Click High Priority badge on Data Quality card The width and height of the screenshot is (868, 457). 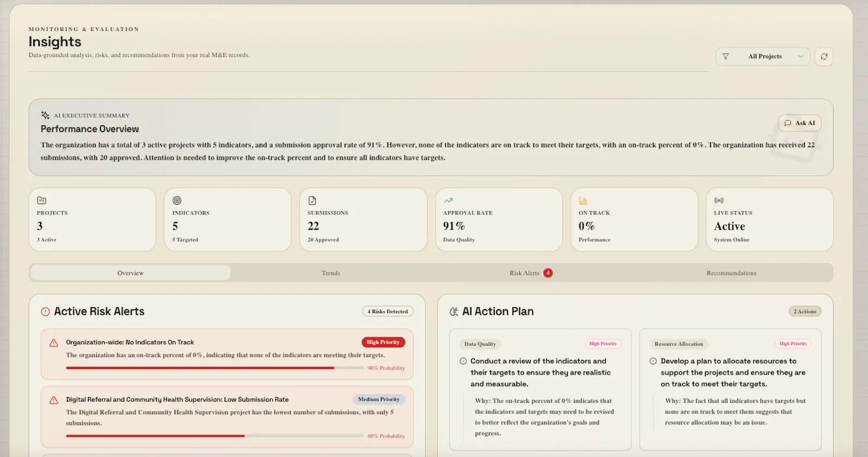coord(603,344)
